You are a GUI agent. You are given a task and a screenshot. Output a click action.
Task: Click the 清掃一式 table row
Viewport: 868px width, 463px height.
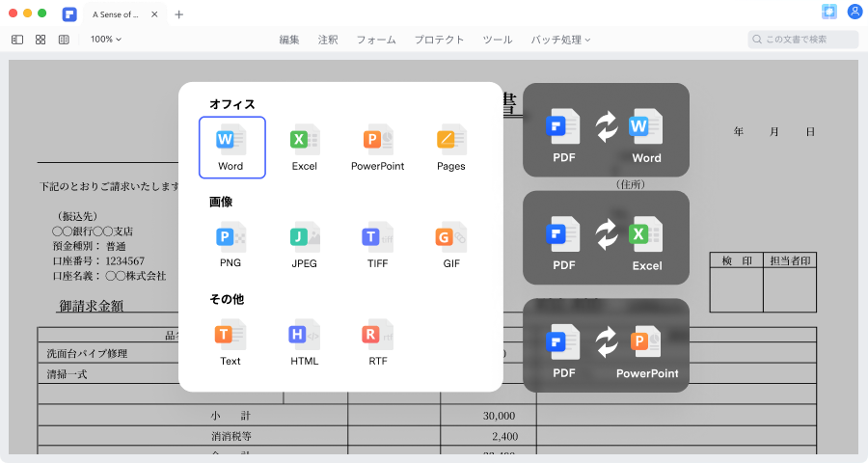coord(67,374)
